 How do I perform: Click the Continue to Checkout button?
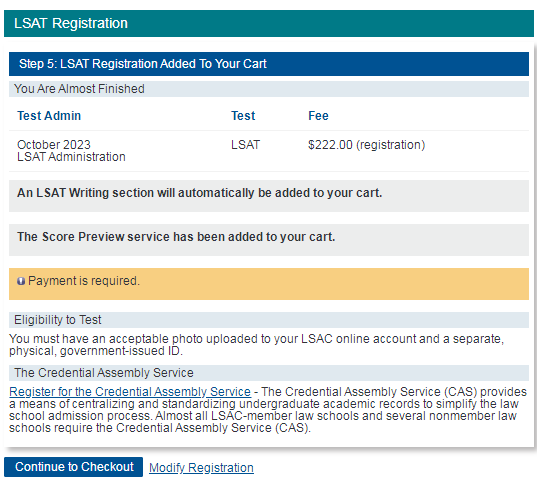73,467
